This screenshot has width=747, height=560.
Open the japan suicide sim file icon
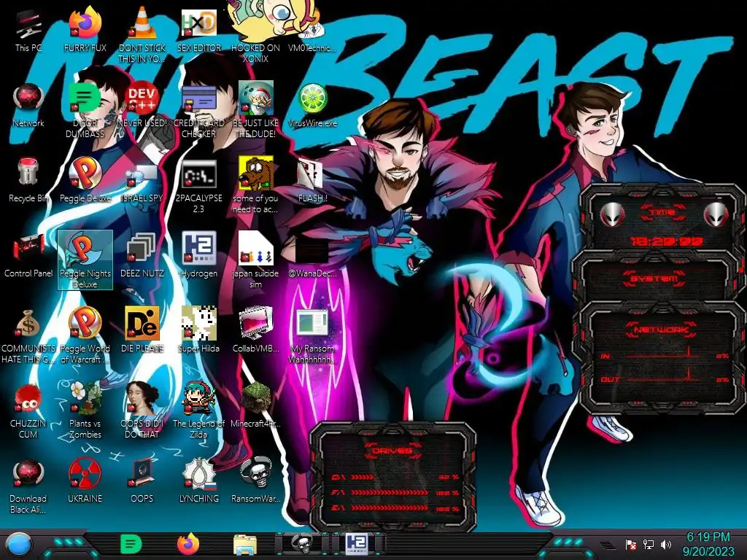(255, 261)
